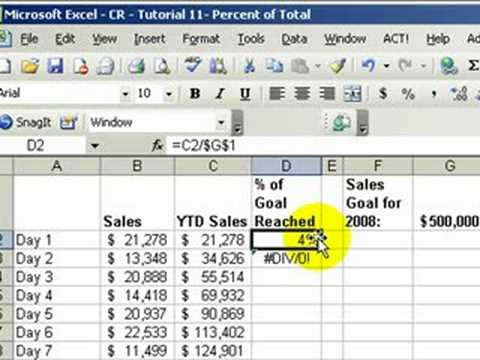The image size is (480, 360).
Task: Click the Spelling check icon
Action: coord(193,65)
